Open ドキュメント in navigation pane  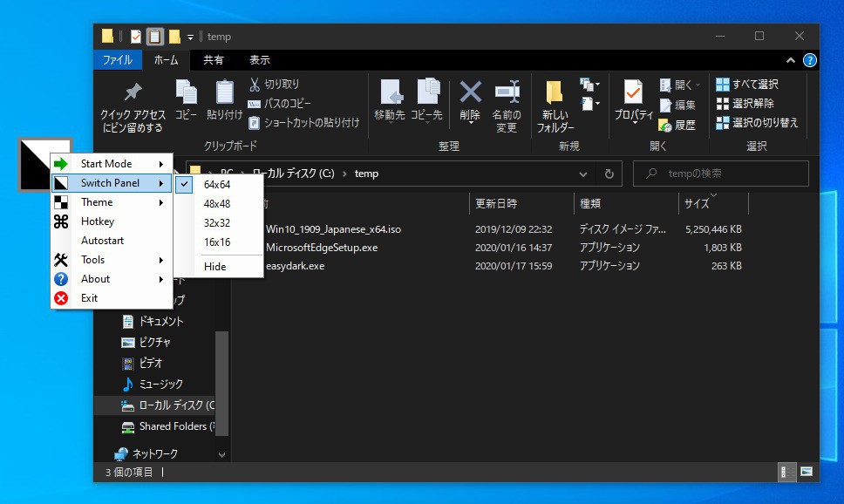click(x=153, y=322)
